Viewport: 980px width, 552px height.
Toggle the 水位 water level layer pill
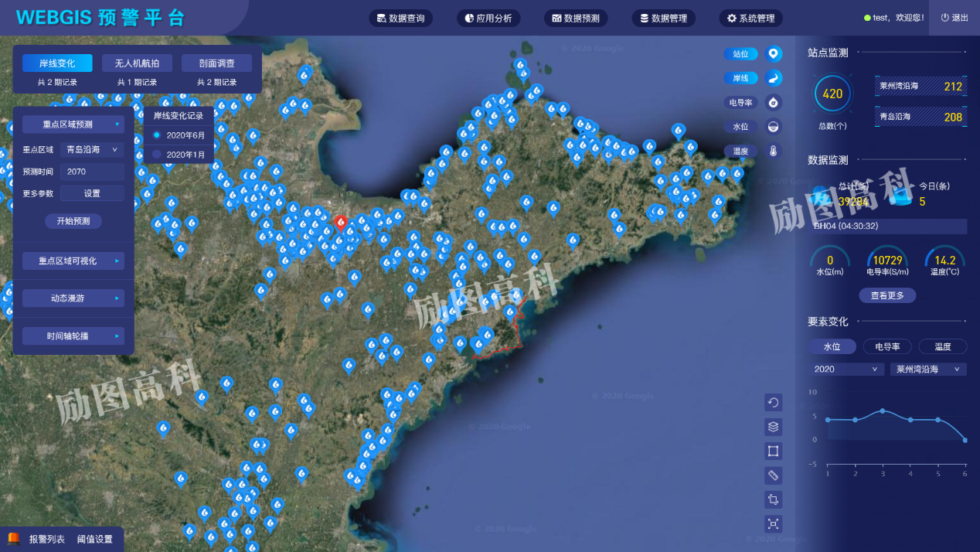740,127
